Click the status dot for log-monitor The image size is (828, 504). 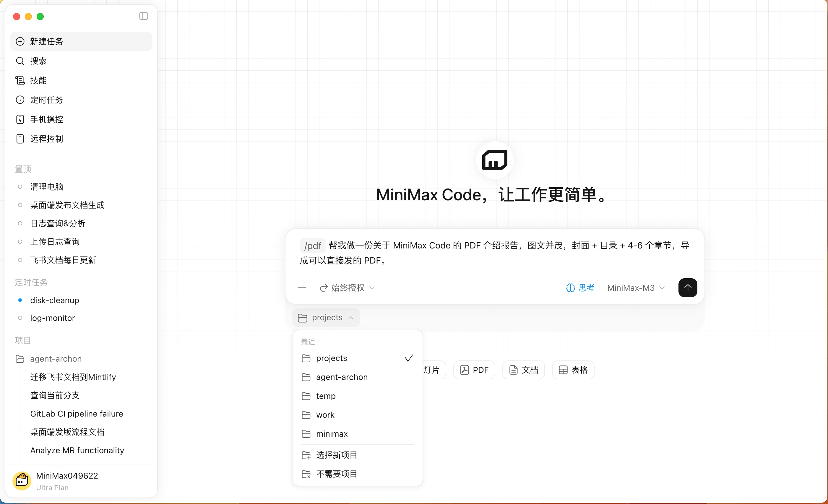pos(20,318)
